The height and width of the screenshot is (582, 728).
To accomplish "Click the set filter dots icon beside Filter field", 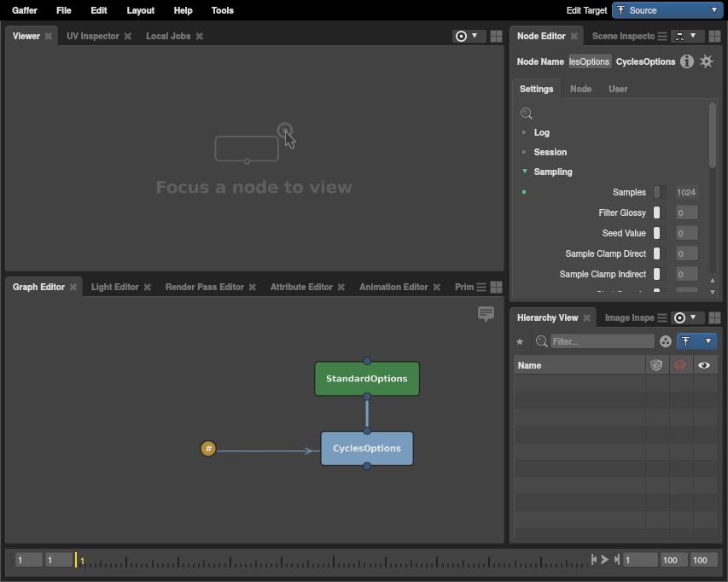I will coord(665,341).
